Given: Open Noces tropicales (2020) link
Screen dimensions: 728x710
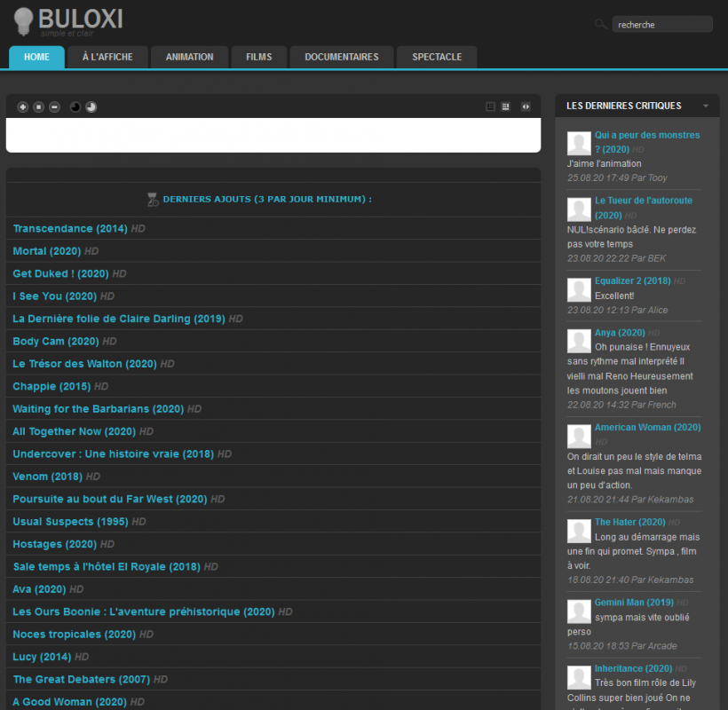Looking at the screenshot, I should coord(75,635).
